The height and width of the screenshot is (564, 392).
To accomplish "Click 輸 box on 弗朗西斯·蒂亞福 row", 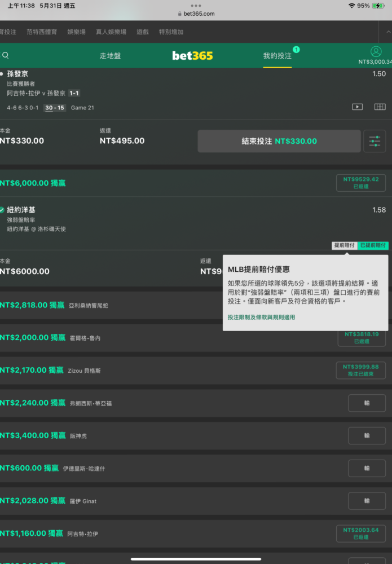I will 367,403.
